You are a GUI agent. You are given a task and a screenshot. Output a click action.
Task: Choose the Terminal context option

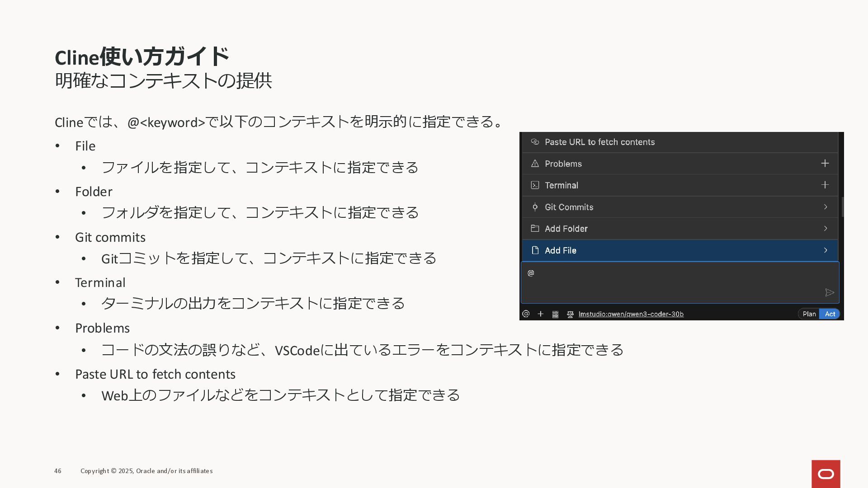tap(561, 185)
